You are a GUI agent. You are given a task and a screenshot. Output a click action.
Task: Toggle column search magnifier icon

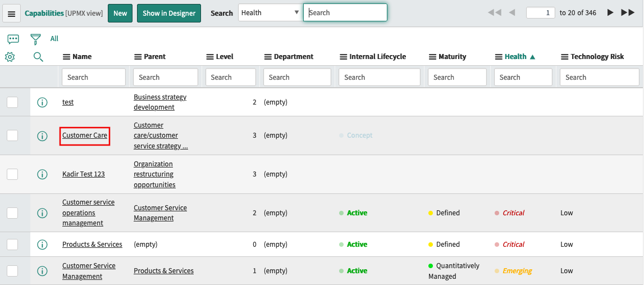38,57
